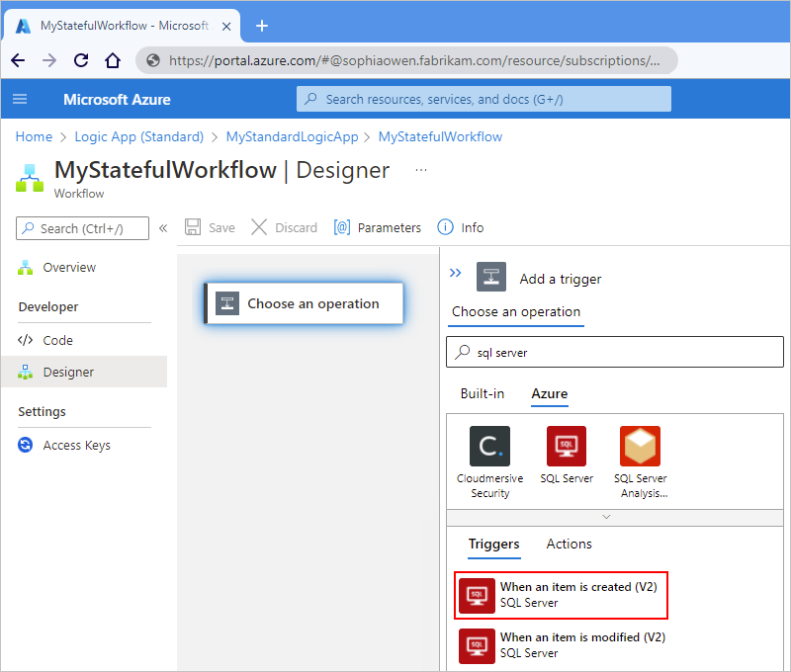Open Overview in the left menu
Viewport: 791px width, 672px height.
(x=69, y=267)
